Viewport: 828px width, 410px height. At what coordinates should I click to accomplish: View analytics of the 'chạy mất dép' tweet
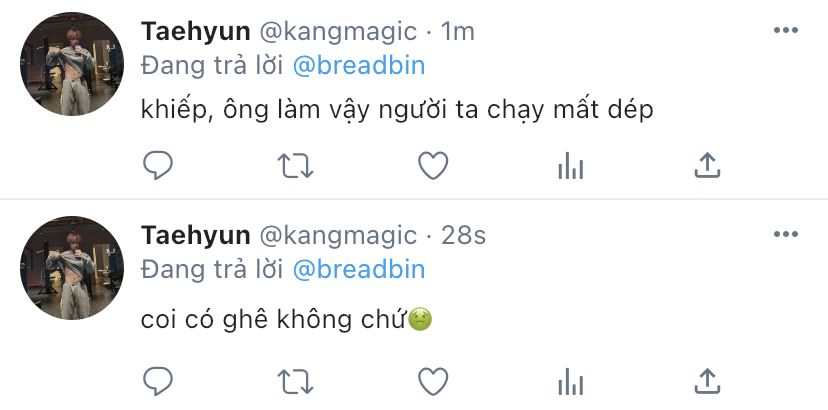(570, 166)
